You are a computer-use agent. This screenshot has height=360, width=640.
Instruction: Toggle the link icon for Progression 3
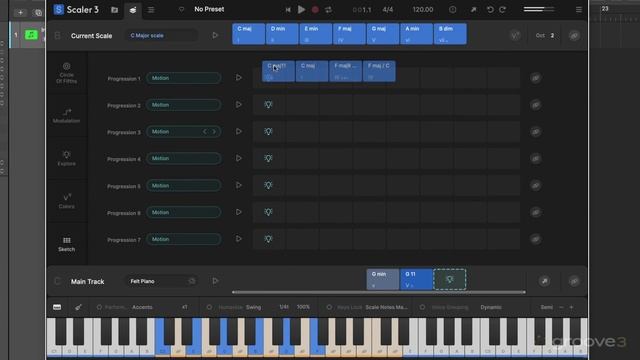click(x=536, y=131)
